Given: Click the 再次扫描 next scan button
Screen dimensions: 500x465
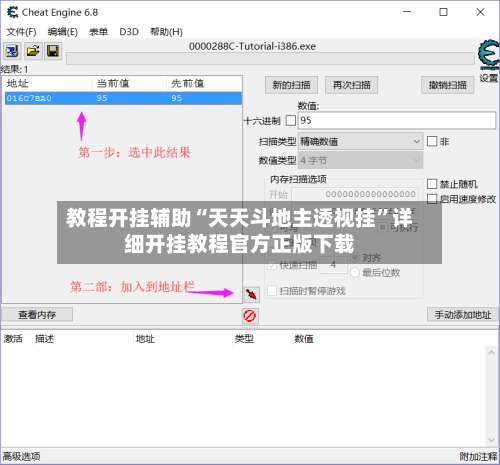Looking at the screenshot, I should click(x=352, y=85).
